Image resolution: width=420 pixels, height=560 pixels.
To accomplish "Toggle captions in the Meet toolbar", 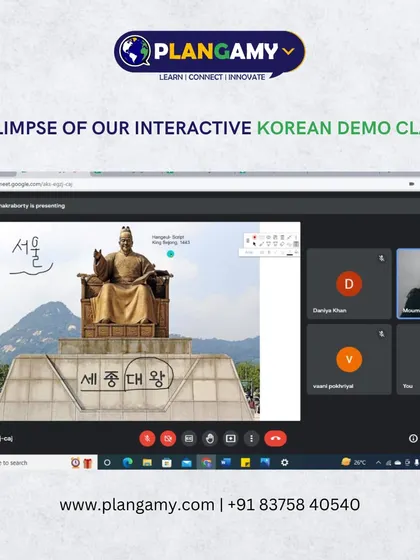I will [189, 438].
